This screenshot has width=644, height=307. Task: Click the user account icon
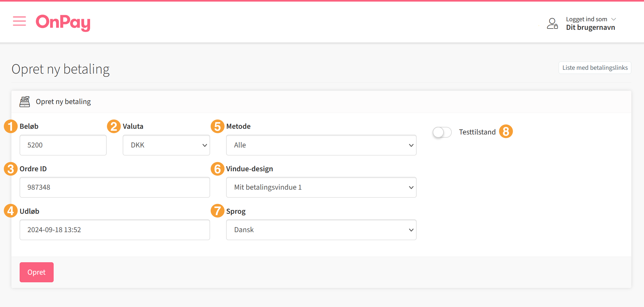click(x=552, y=23)
